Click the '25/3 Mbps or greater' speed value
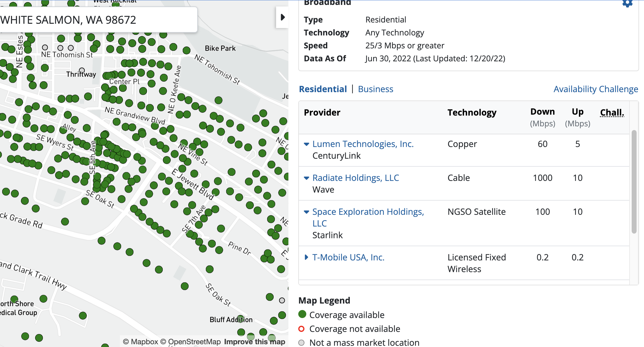The height and width of the screenshot is (347, 644). (405, 46)
